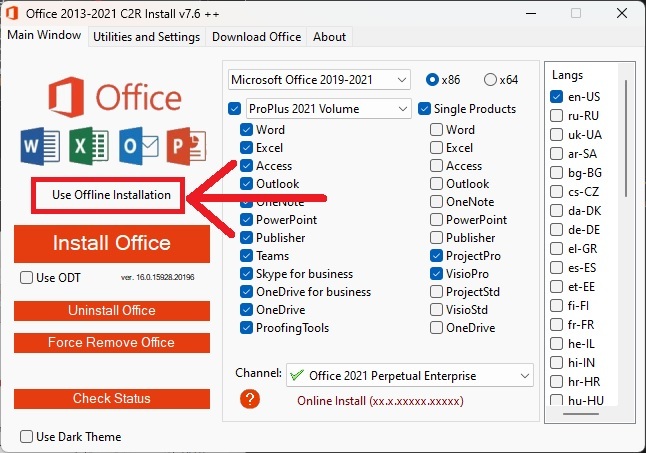The height and width of the screenshot is (453, 646).
Task: Enable the Use Dark Theme checkbox
Action: point(26,437)
